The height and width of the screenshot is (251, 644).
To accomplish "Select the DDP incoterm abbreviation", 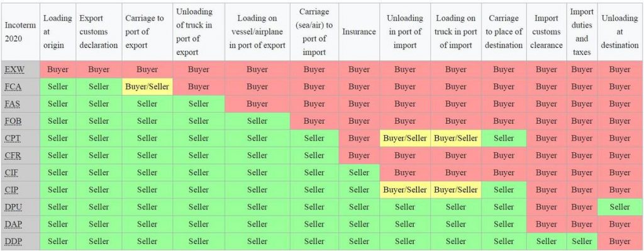I will 14,242.
